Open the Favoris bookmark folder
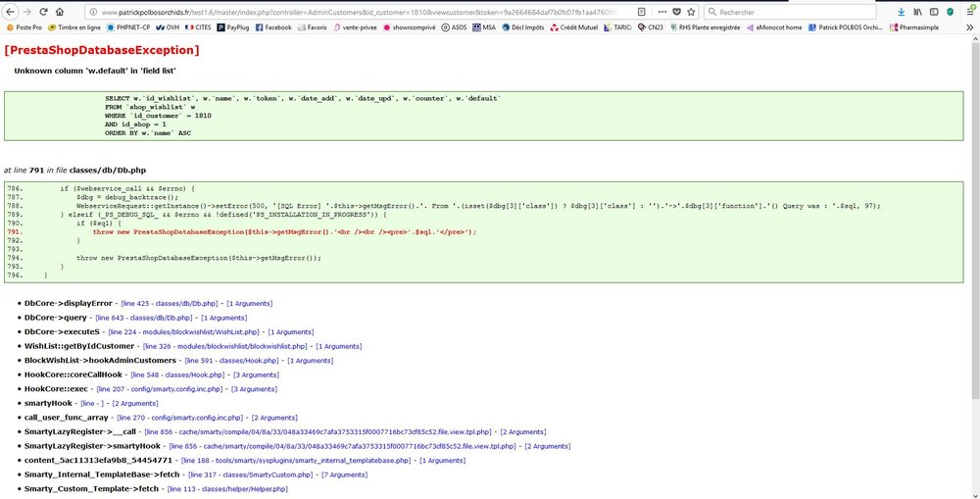 (312, 27)
